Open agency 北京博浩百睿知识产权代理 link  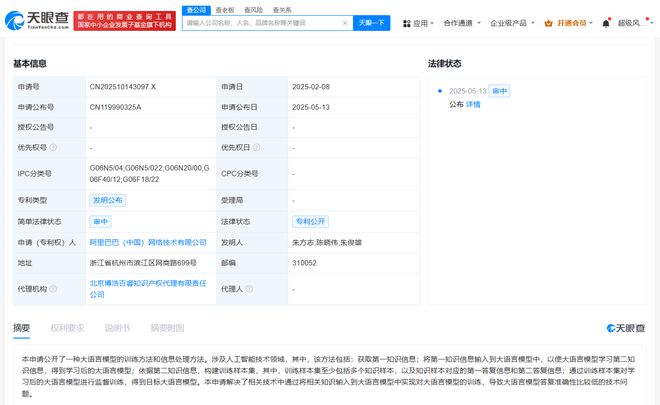pyautogui.click(x=148, y=289)
